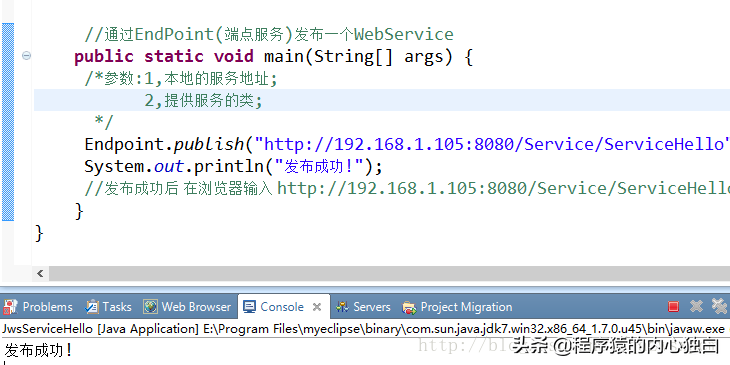Click the editor scrollbar left arrow
The image size is (730, 365).
click(x=41, y=273)
